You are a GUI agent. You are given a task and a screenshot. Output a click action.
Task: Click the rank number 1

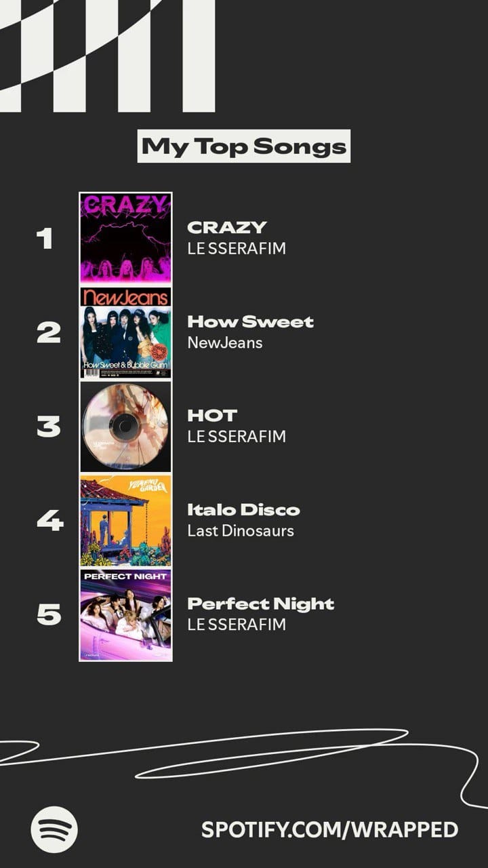pyautogui.click(x=45, y=238)
